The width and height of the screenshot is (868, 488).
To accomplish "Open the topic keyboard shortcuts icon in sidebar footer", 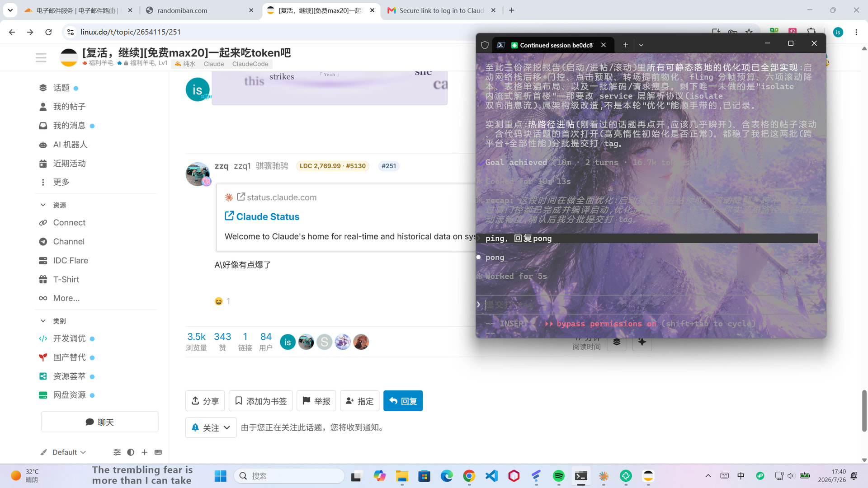I will pos(158,452).
